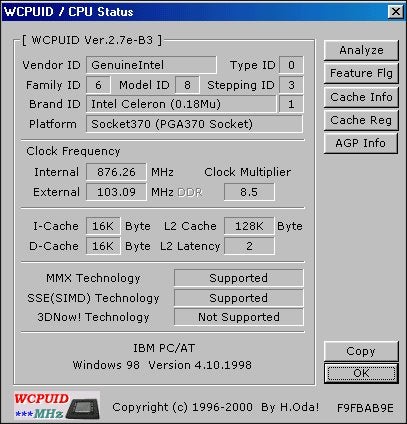Click the L2 Cache 128K field
The height and width of the screenshot is (424, 407).
pos(249,226)
